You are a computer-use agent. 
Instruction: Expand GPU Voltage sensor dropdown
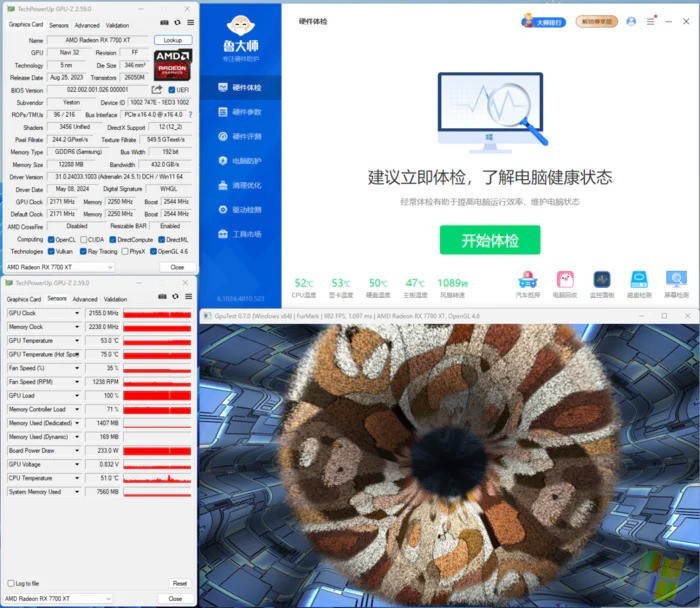(x=77, y=465)
